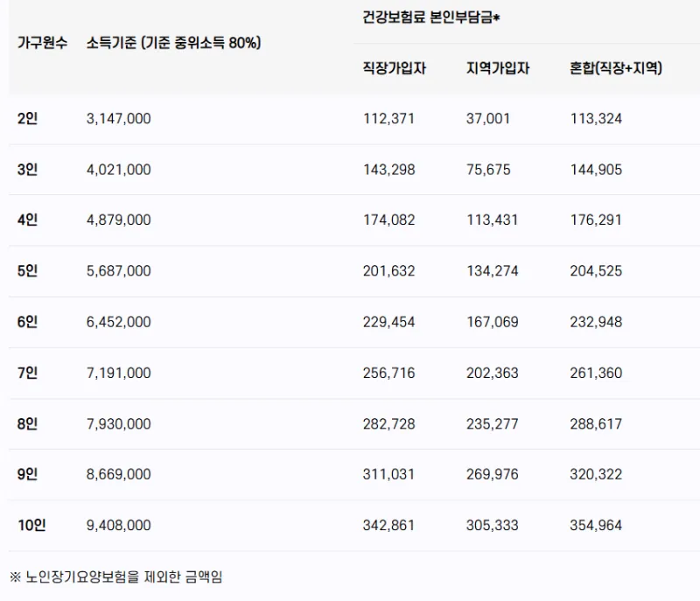
Task: Click the income value 8,669,000
Action: point(119,474)
